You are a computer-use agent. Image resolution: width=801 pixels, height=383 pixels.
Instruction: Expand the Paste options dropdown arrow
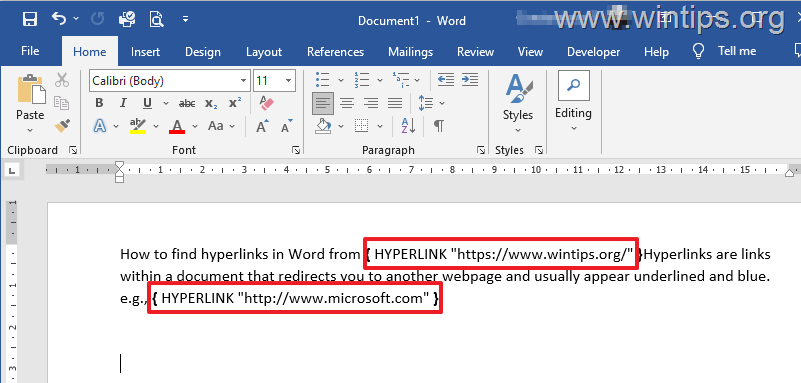tap(30, 130)
